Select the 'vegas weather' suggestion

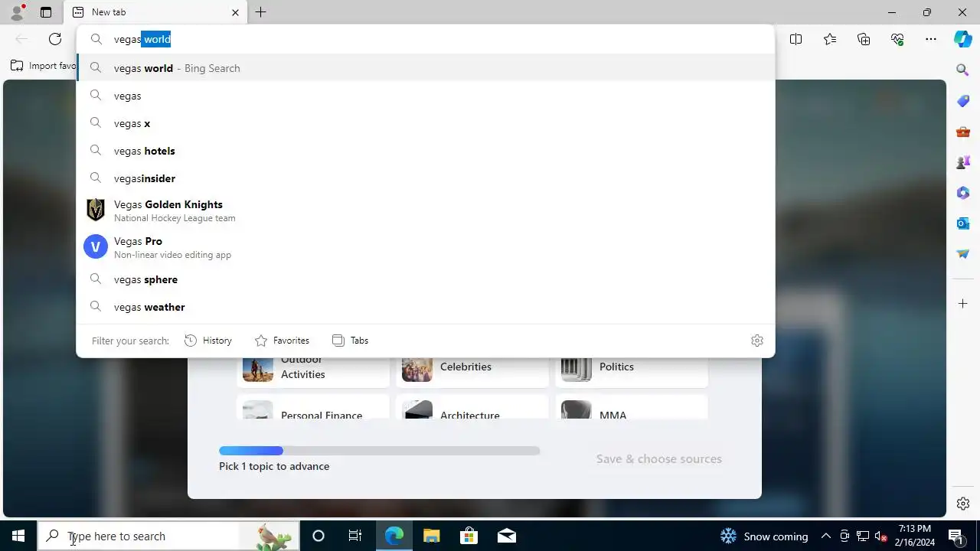tap(426, 307)
